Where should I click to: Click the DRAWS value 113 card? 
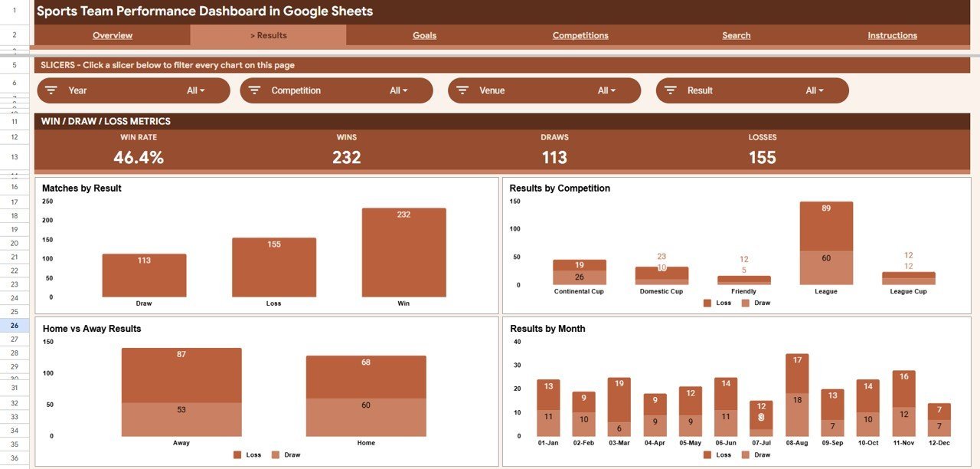tap(554, 158)
